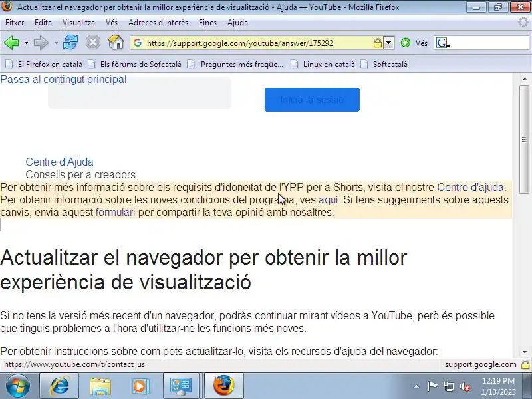The image size is (532, 399).
Task: Go to the Home page icon
Action: click(x=116, y=43)
